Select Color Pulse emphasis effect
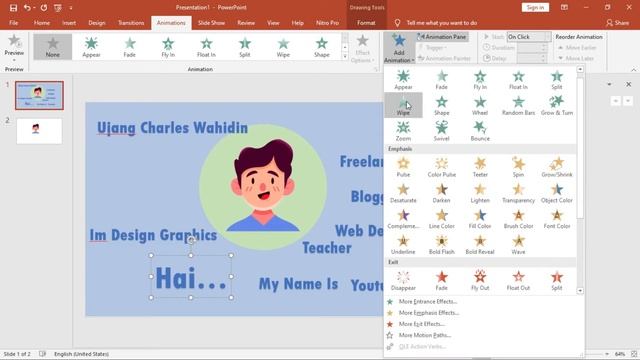 (x=442, y=167)
